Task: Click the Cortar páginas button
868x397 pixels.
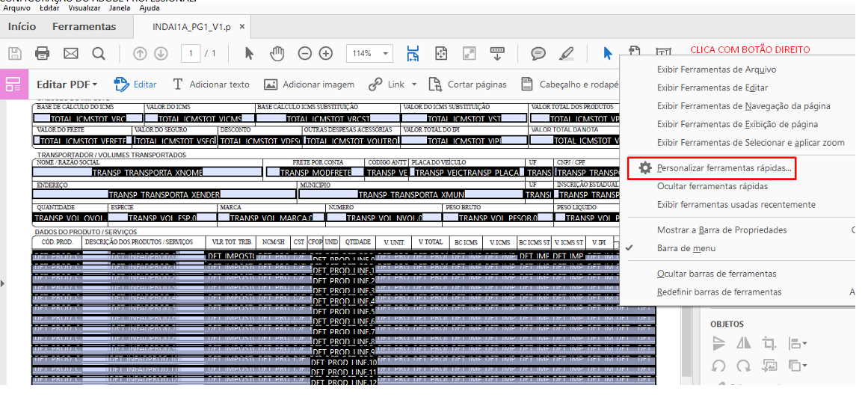Action: 467,84
